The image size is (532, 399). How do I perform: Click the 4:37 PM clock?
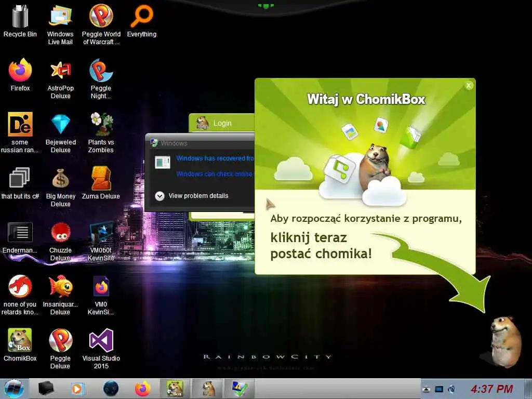click(x=491, y=389)
